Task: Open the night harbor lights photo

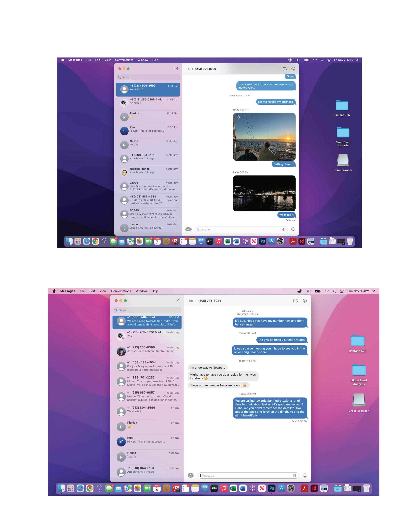Action: [264, 193]
